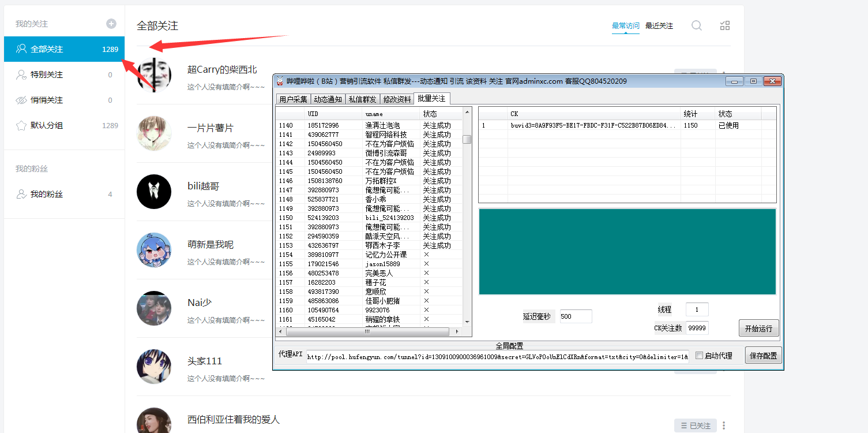The image size is (868, 433).
Task: Click the grid view icon at top right
Action: 724,25
